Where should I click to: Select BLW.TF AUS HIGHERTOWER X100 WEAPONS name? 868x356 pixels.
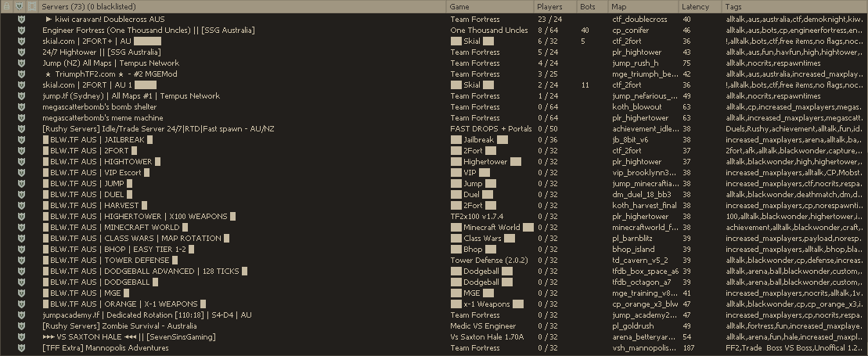[x=139, y=217]
